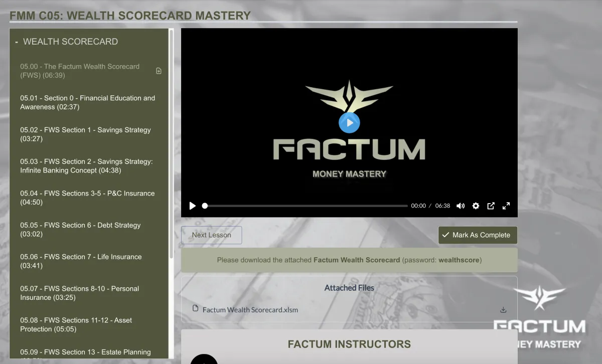The height and width of the screenshot is (364, 602).
Task: Open lesson 05.05 Debt Strategy
Action: tap(81, 230)
